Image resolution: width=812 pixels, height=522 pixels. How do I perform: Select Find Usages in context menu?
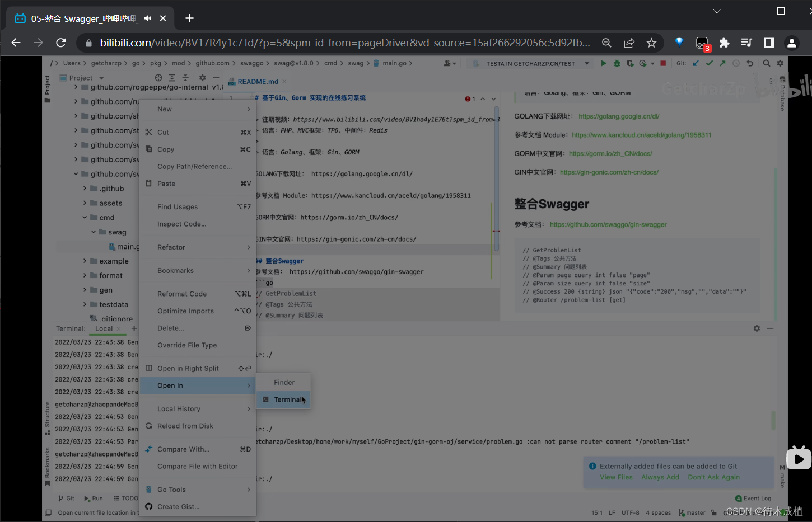click(198, 207)
